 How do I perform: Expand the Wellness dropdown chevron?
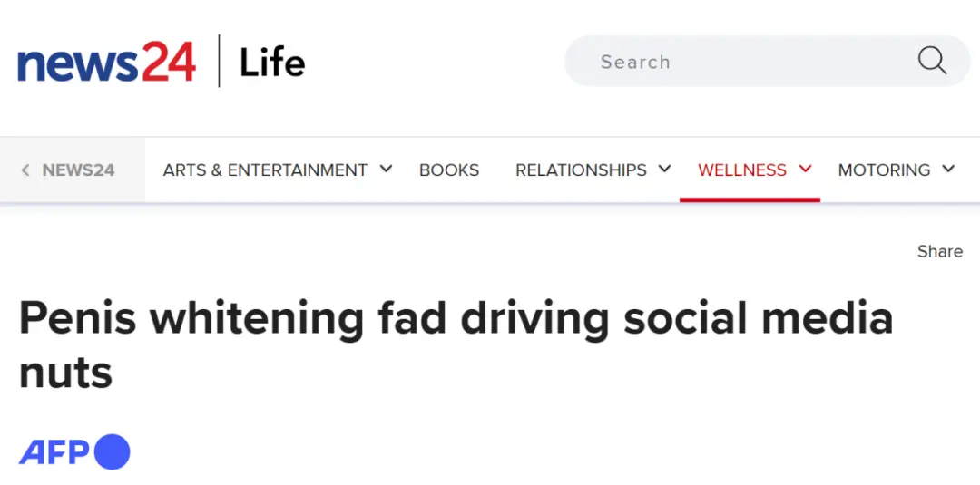pyautogui.click(x=804, y=169)
